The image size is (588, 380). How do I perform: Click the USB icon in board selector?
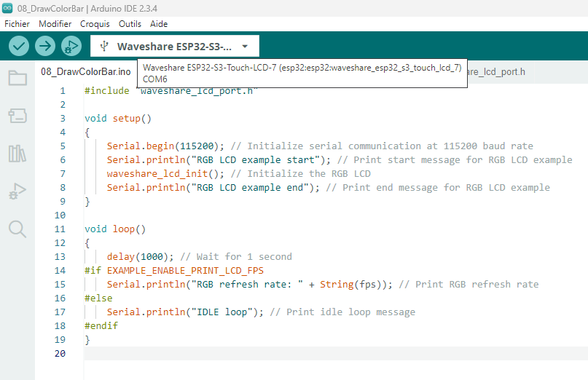(104, 46)
